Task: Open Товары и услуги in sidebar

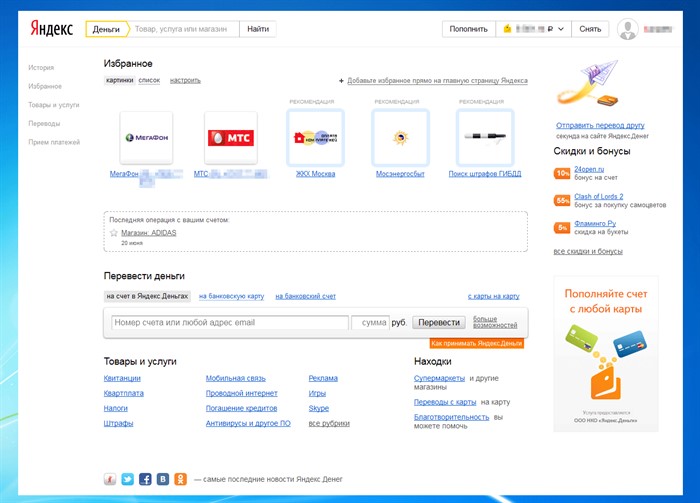Action: (x=54, y=105)
